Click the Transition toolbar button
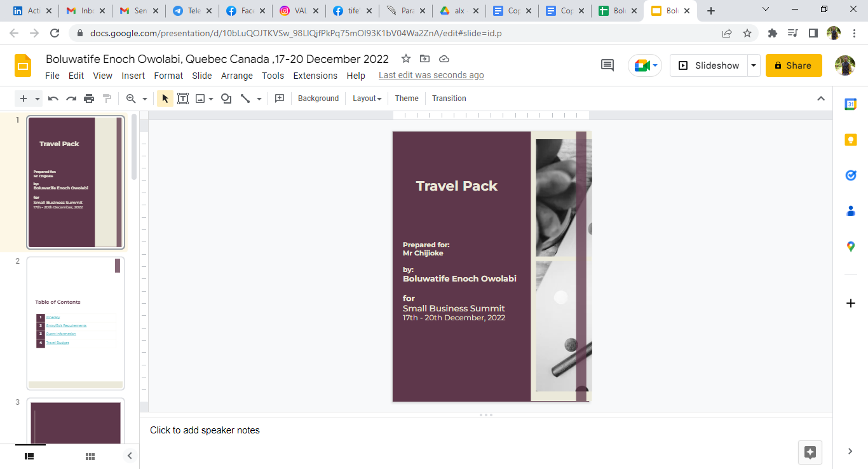The image size is (868, 469). coord(449,99)
